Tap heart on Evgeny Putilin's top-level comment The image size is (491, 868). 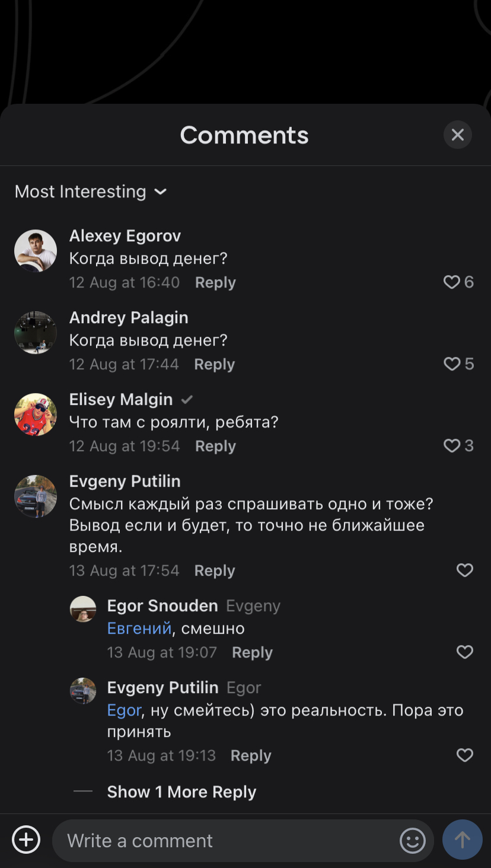pos(465,570)
